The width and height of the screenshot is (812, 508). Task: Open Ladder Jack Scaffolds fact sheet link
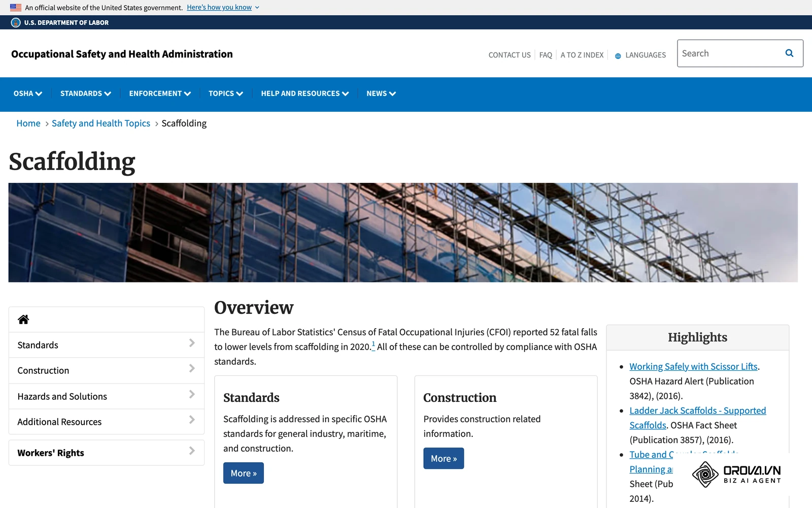click(x=697, y=418)
